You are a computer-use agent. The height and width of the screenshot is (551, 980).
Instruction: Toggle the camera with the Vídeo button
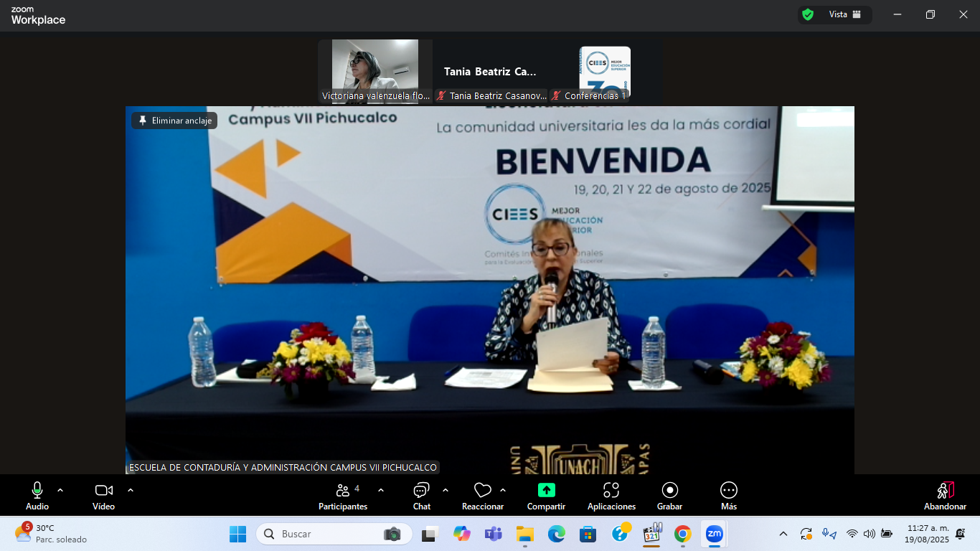(x=104, y=495)
